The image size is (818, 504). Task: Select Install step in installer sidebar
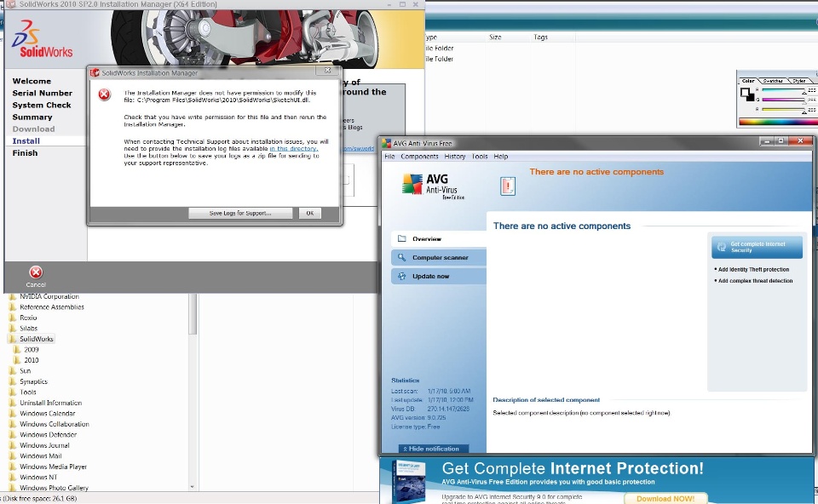(26, 141)
